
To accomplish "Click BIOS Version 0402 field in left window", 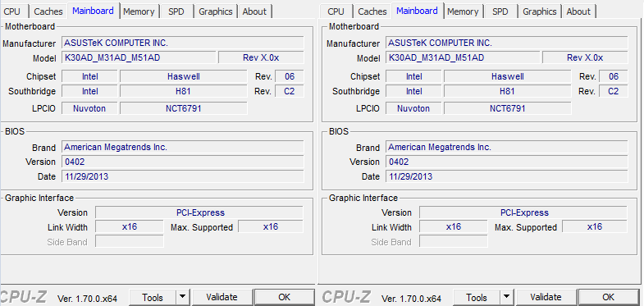I will [183, 162].
